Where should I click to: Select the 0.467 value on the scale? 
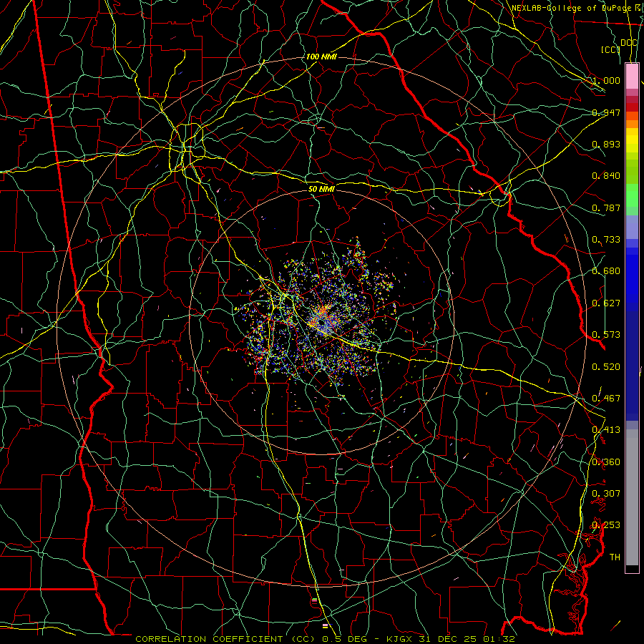click(606, 398)
